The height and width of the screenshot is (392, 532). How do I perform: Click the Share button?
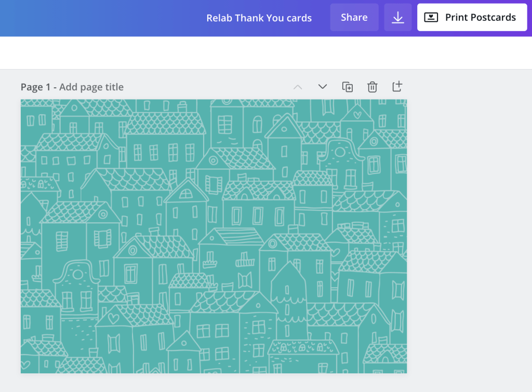click(x=354, y=18)
